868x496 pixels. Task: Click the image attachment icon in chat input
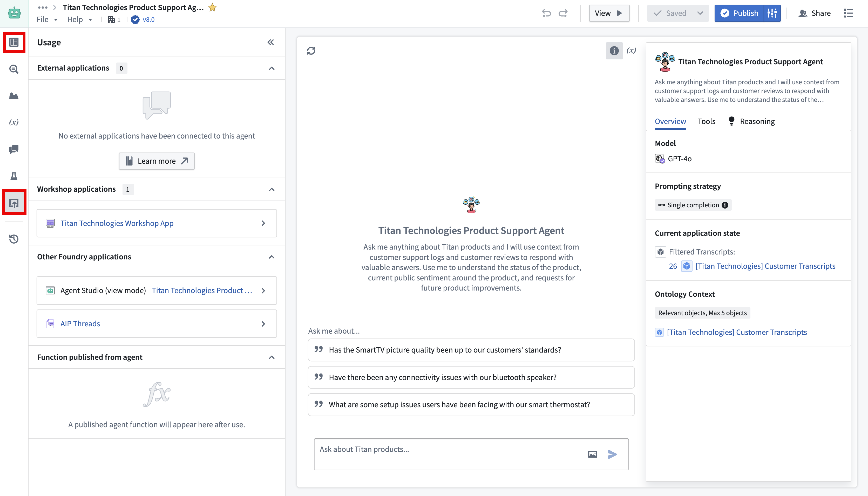coord(592,454)
